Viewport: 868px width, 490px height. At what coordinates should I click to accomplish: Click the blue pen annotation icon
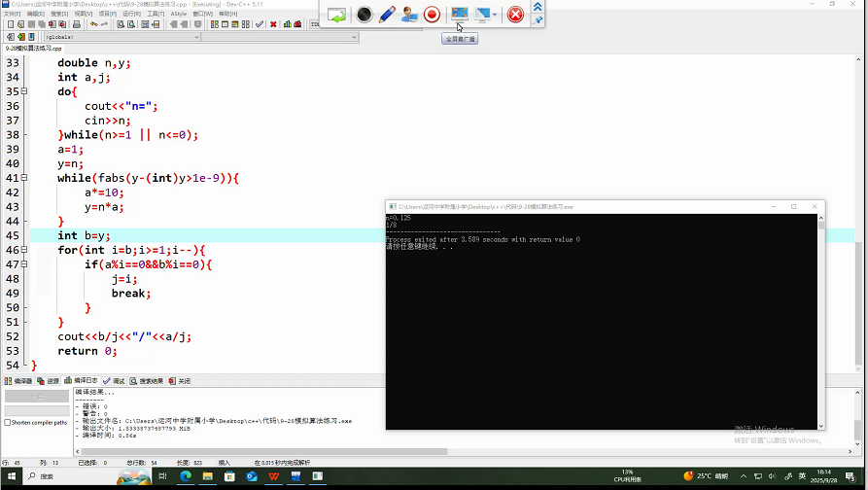click(386, 15)
